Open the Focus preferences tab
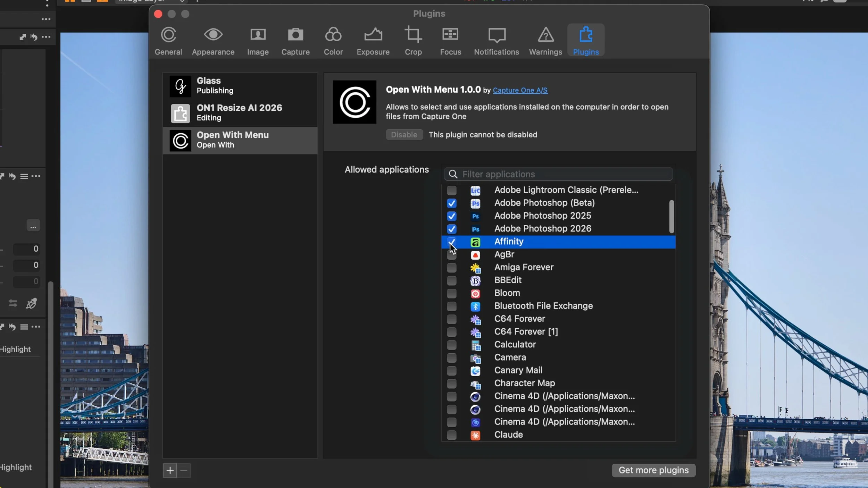Image resolution: width=868 pixels, height=488 pixels. click(451, 41)
